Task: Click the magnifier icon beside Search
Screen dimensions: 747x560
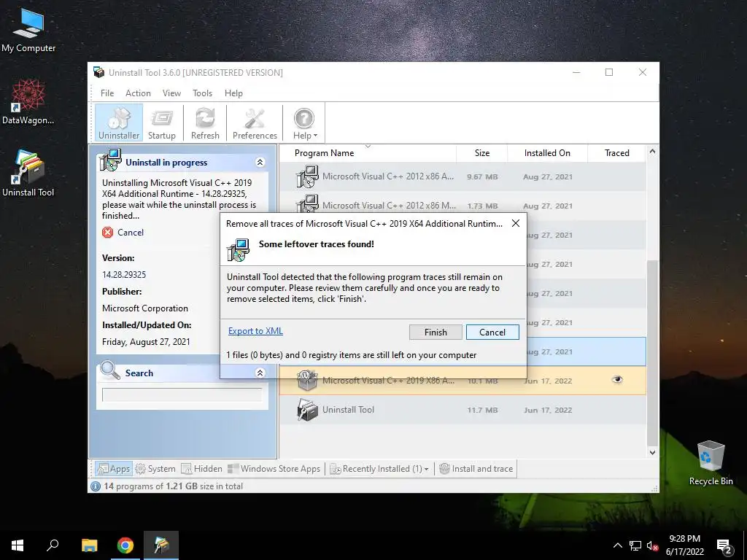Action: [x=110, y=370]
